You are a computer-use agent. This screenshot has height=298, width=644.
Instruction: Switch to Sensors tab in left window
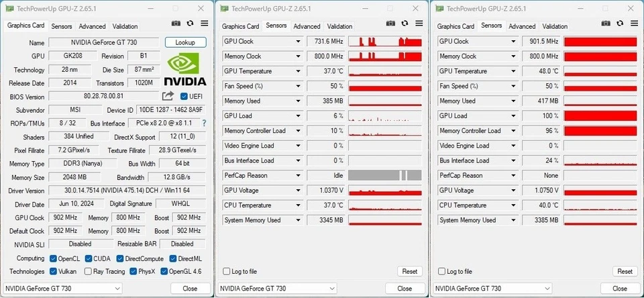pos(62,26)
